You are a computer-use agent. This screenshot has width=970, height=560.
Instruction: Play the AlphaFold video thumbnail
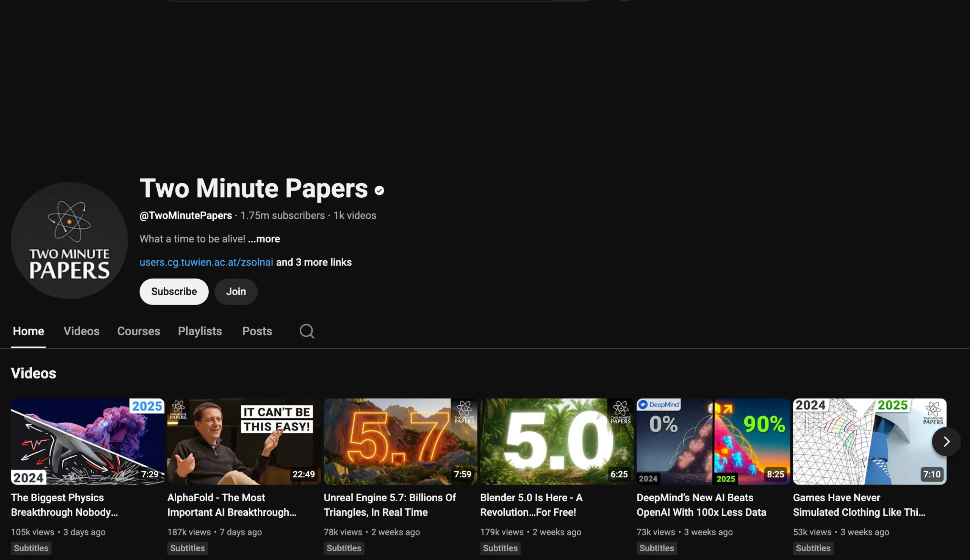coord(244,441)
